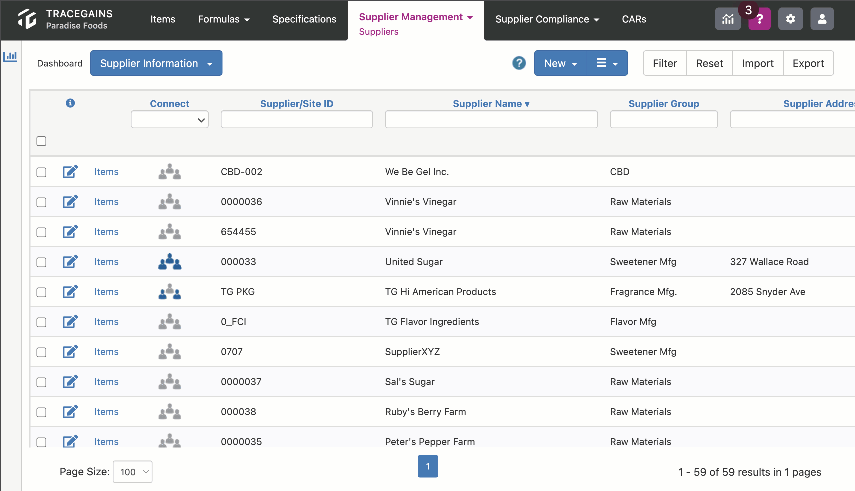Open the Page Size dropdown
This screenshot has height=491, width=855.
click(x=133, y=472)
